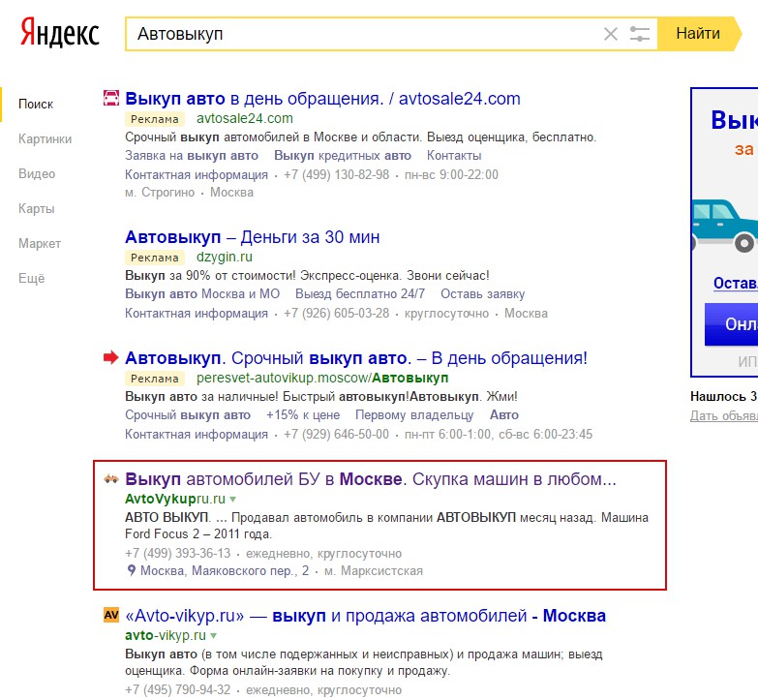Open the Маркет tab

(x=40, y=243)
